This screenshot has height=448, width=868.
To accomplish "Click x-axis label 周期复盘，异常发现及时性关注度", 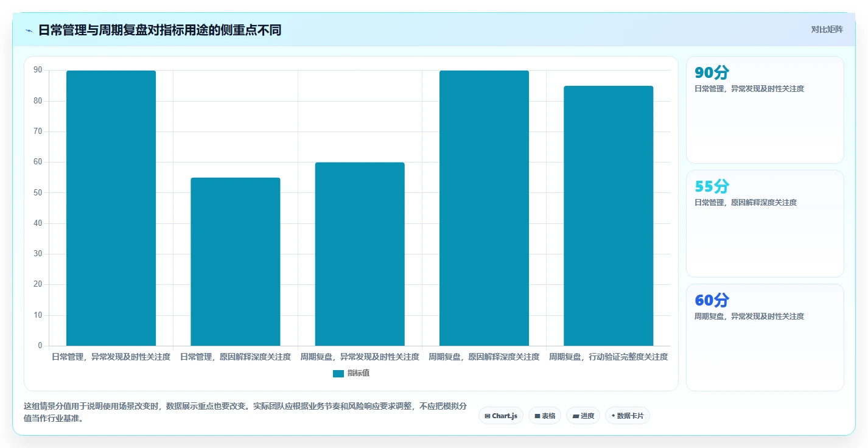I will pos(360,357).
